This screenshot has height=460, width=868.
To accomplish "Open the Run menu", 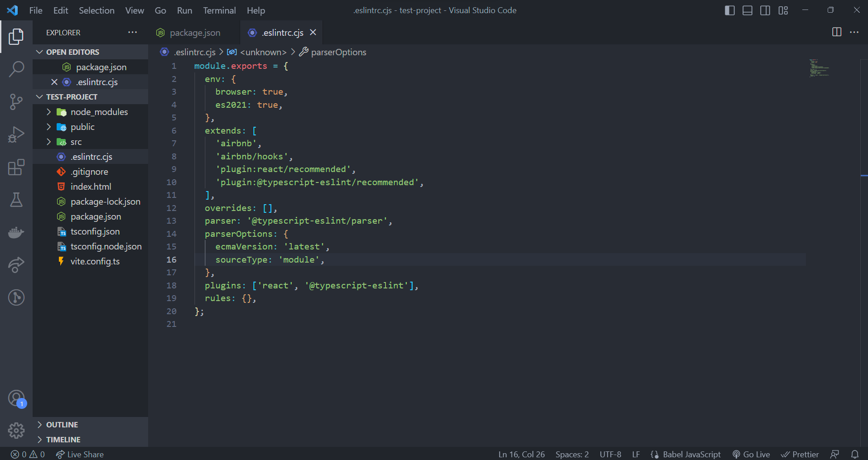I will click(x=184, y=10).
